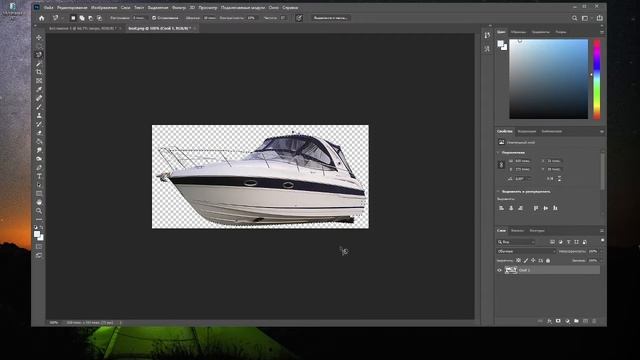Select the Gradient tool
This screenshot has width=640, height=360.
pyautogui.click(x=39, y=142)
